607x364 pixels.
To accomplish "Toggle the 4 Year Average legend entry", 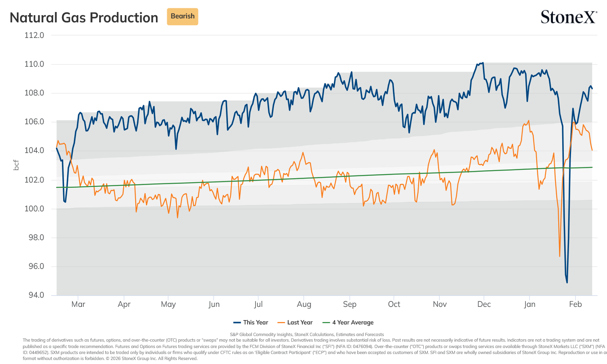I will pyautogui.click(x=348, y=322).
